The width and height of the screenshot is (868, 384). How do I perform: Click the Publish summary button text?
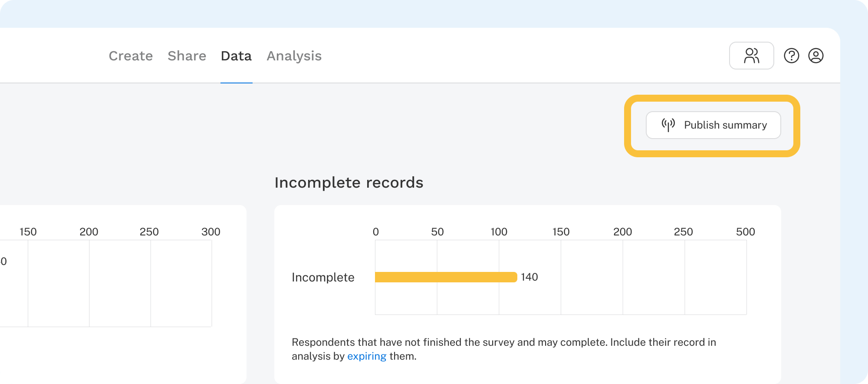[725, 125]
